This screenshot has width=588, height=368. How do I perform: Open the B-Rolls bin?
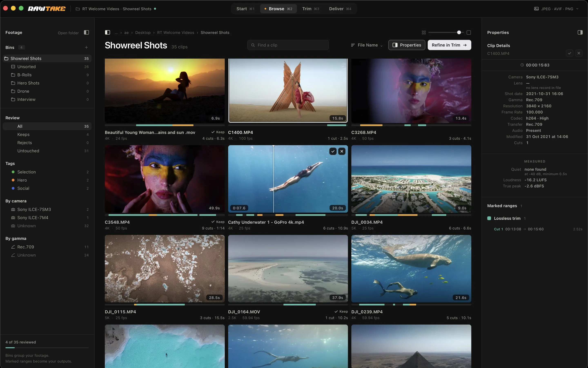pos(47,75)
